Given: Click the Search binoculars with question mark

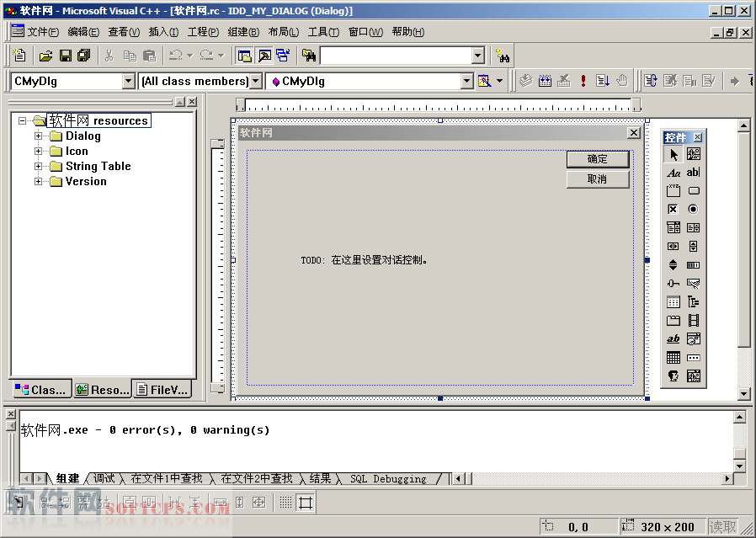Looking at the screenshot, I should coord(503,56).
